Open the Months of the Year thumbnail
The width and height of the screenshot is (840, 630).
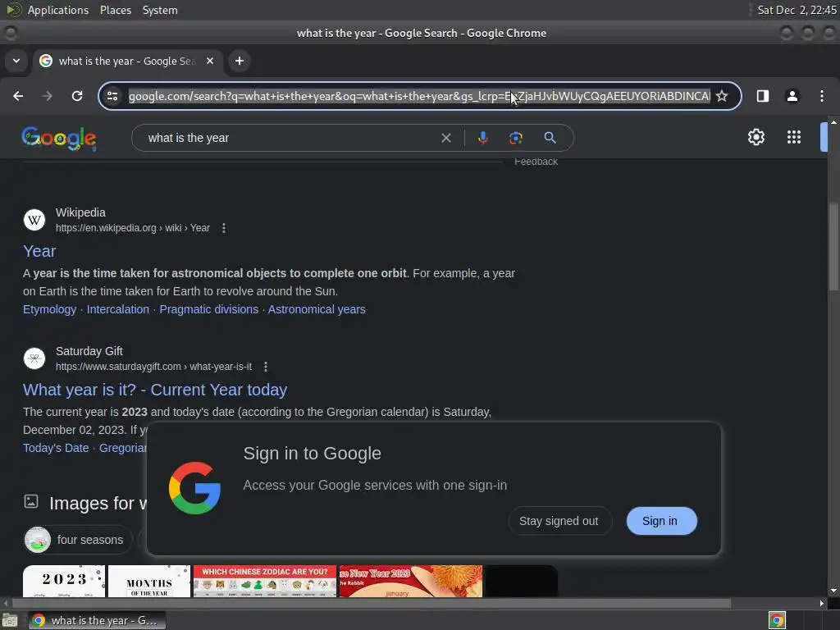coord(149,582)
